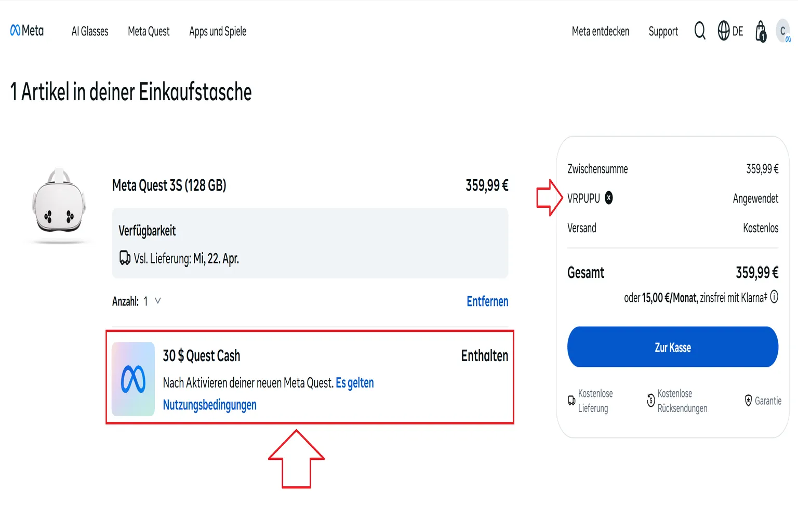Image resolution: width=798 pixels, height=532 pixels.
Task: Click the Garantie label
Action: pos(768,401)
